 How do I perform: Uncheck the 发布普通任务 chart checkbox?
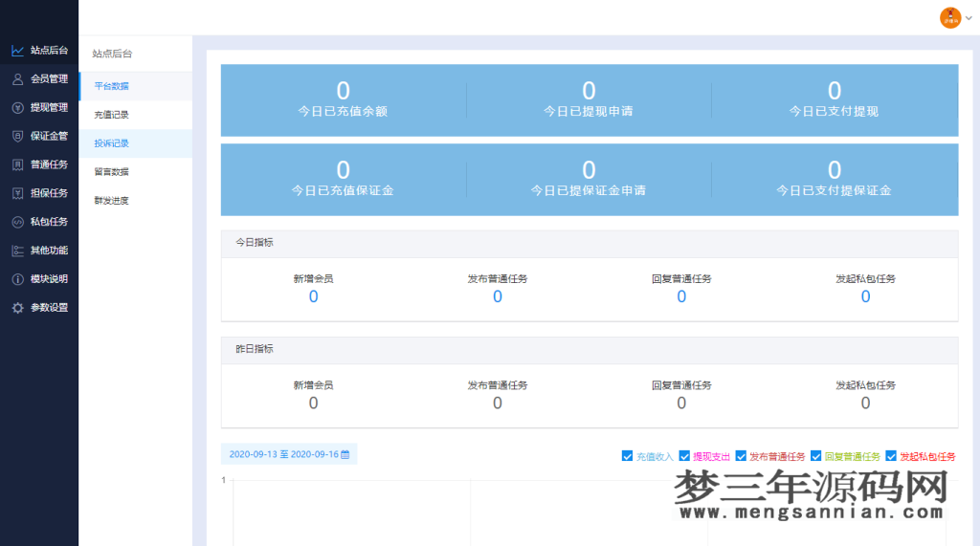741,456
